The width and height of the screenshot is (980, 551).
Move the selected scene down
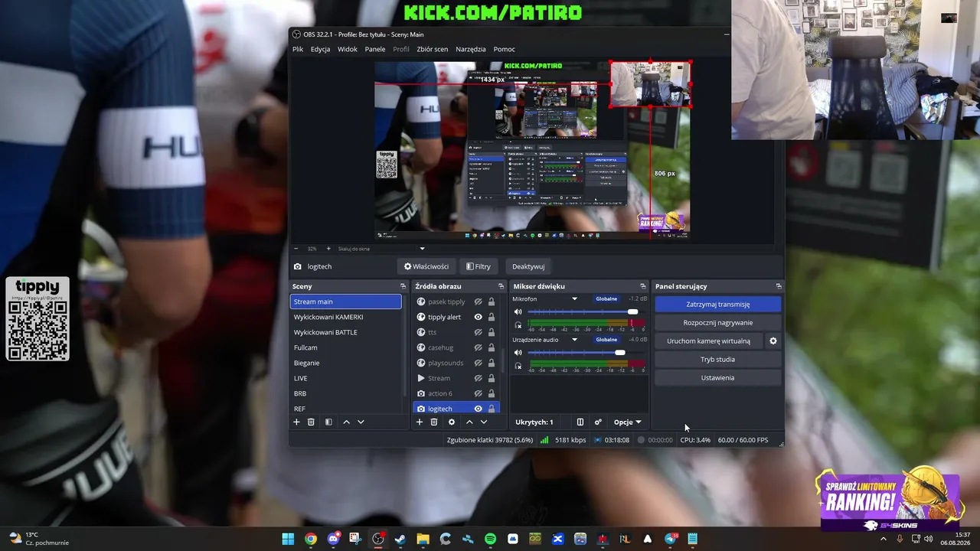pyautogui.click(x=361, y=422)
